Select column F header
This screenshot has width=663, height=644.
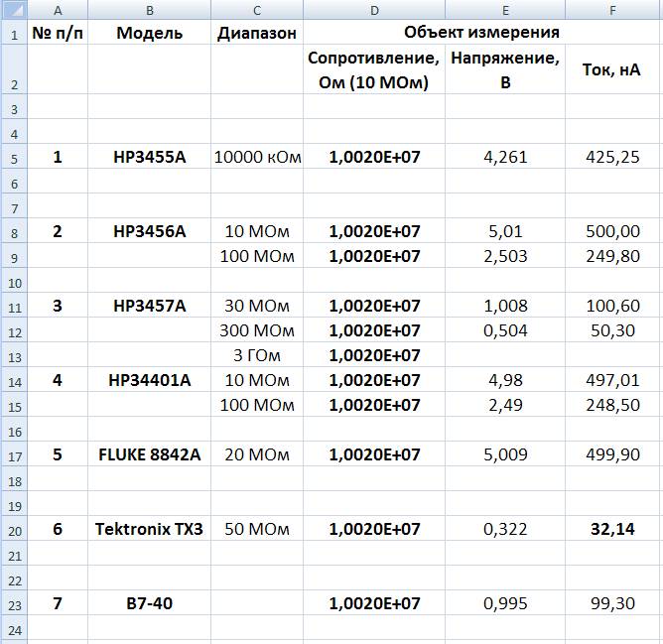click(x=612, y=10)
